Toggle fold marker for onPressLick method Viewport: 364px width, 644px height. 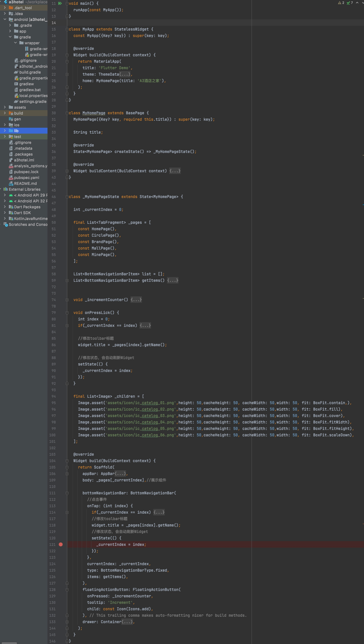coord(67,313)
